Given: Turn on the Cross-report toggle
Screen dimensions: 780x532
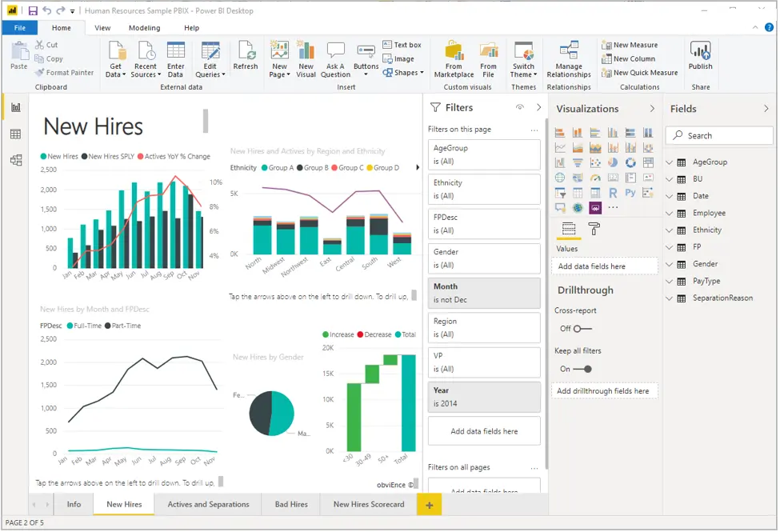Looking at the screenshot, I should coord(582,329).
